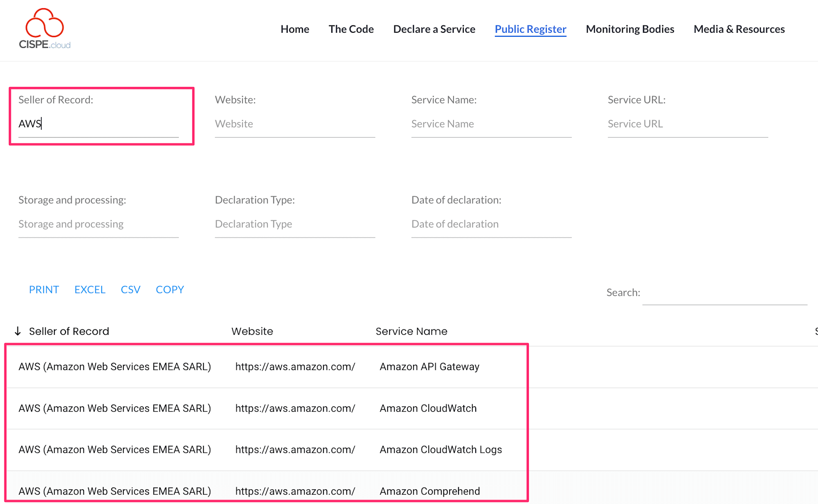Open the Home menu item
The height and width of the screenshot is (504, 818).
(294, 29)
